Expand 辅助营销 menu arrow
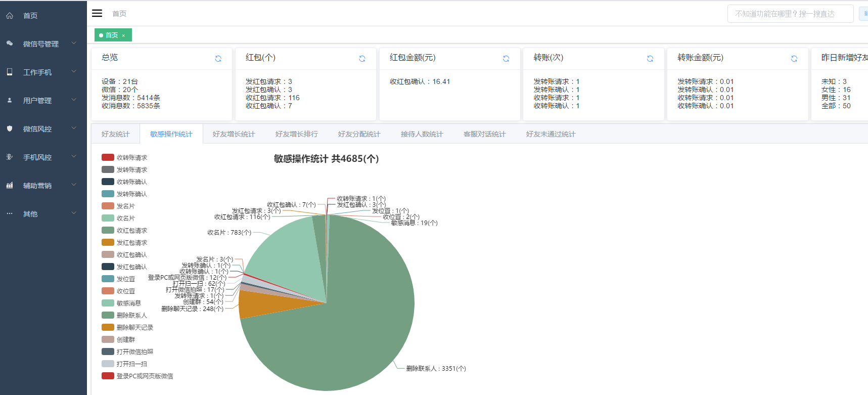868x395 pixels. pyautogui.click(x=74, y=185)
